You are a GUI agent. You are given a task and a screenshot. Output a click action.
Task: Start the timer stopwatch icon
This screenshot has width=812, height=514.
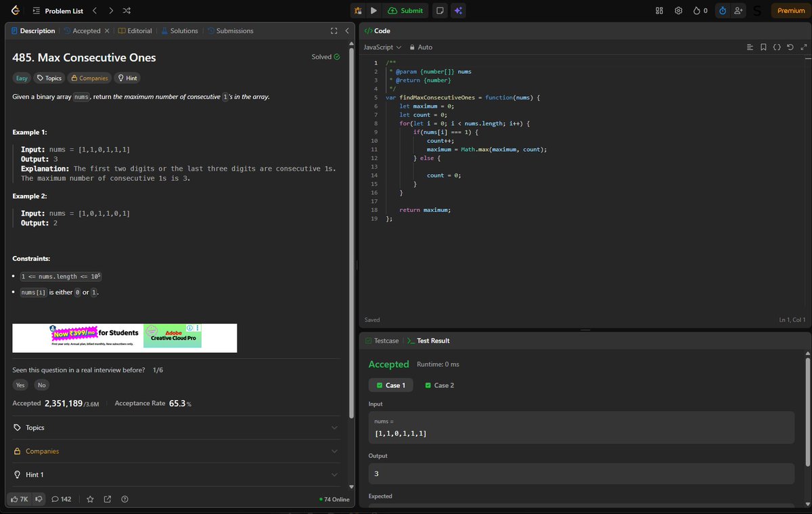[722, 11]
